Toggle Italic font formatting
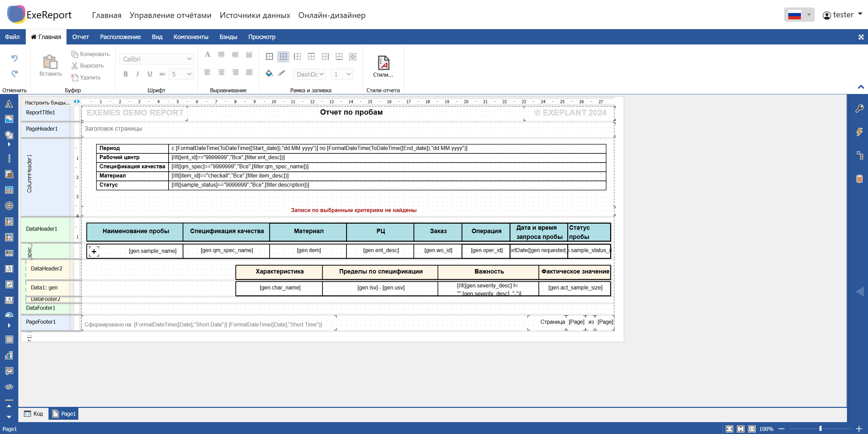Viewport: 868px width, 434px height. 137,74
